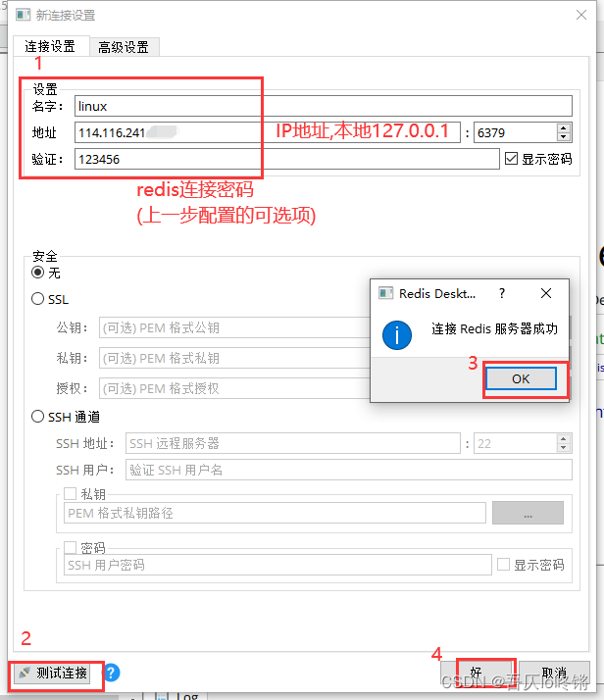The height and width of the screenshot is (700, 604).
Task: Click the SSH 用户密码 field
Action: (x=277, y=565)
